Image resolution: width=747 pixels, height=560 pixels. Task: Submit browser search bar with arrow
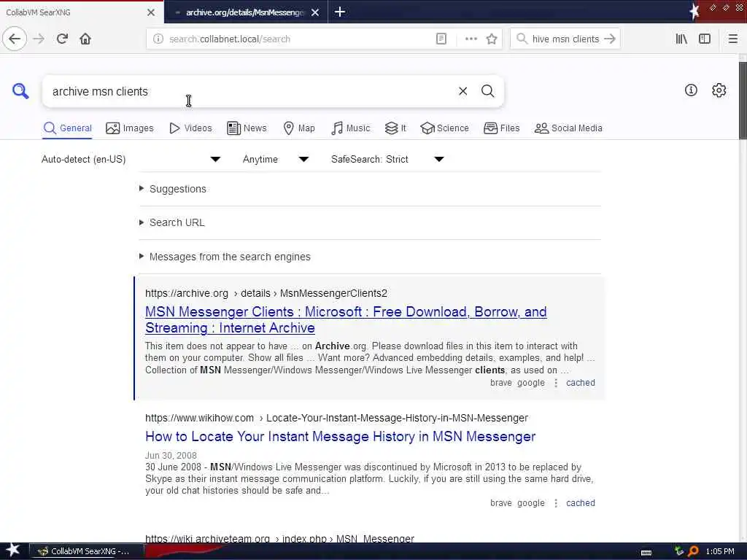coord(610,39)
